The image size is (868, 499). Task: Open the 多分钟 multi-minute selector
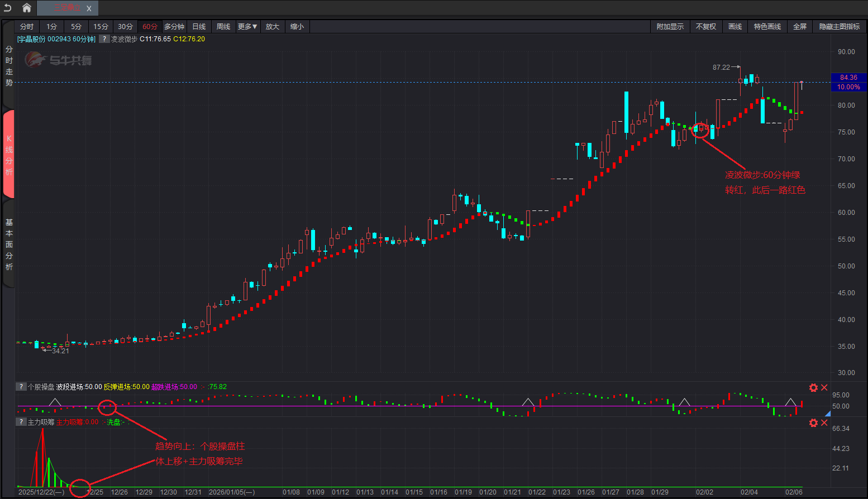174,27
